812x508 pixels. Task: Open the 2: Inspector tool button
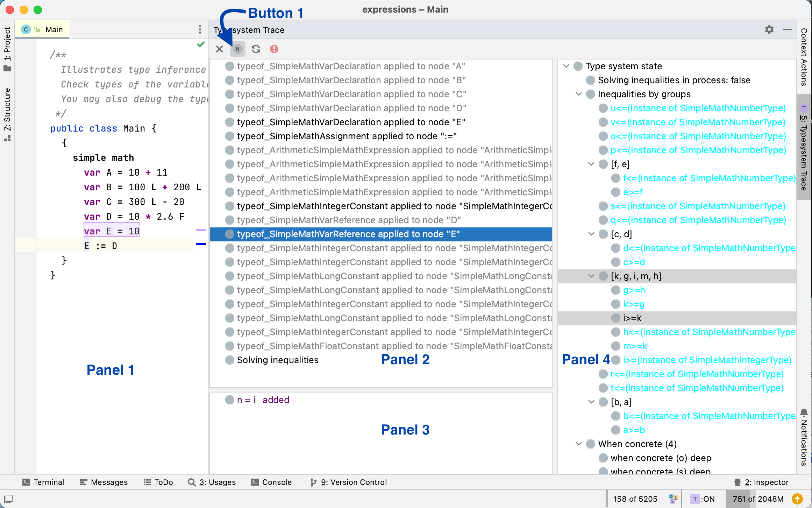point(761,482)
